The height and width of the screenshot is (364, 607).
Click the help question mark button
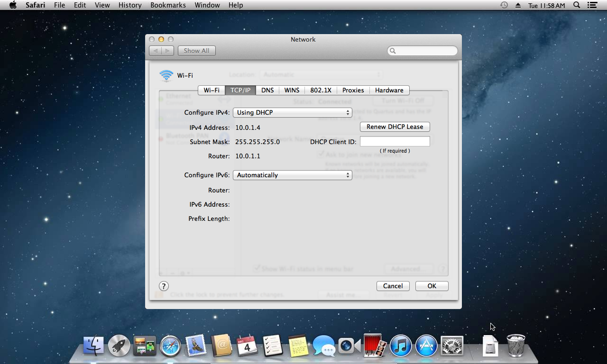[x=164, y=286]
